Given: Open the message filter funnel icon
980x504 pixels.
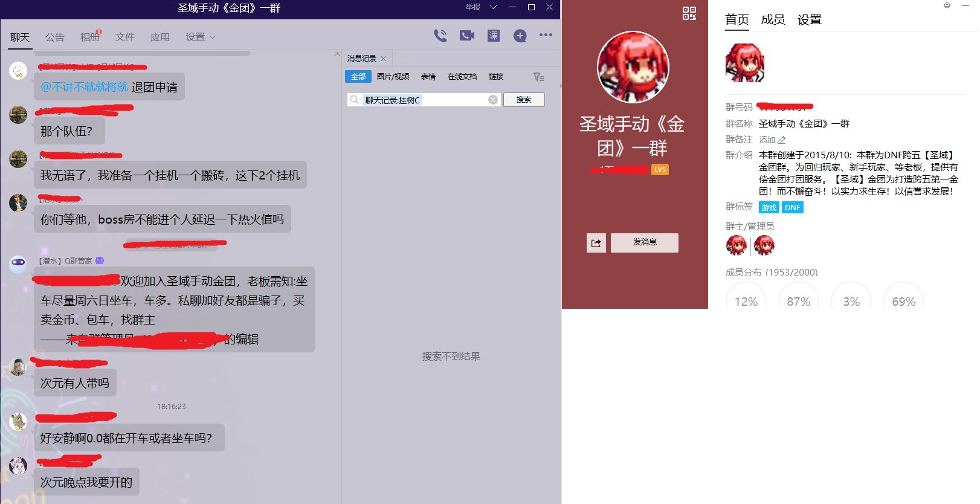Looking at the screenshot, I should point(538,77).
